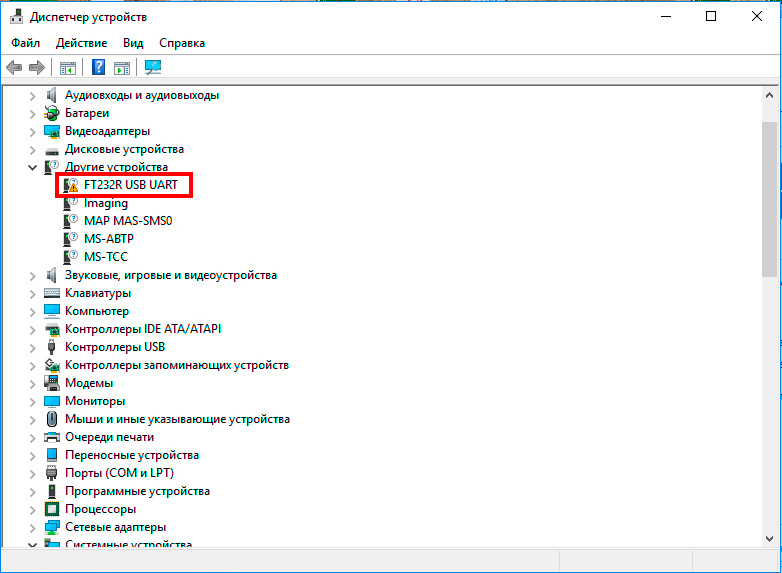
Task: Click the speaker icon beside Аудиовходы и аудиовыходы
Action: coord(51,95)
